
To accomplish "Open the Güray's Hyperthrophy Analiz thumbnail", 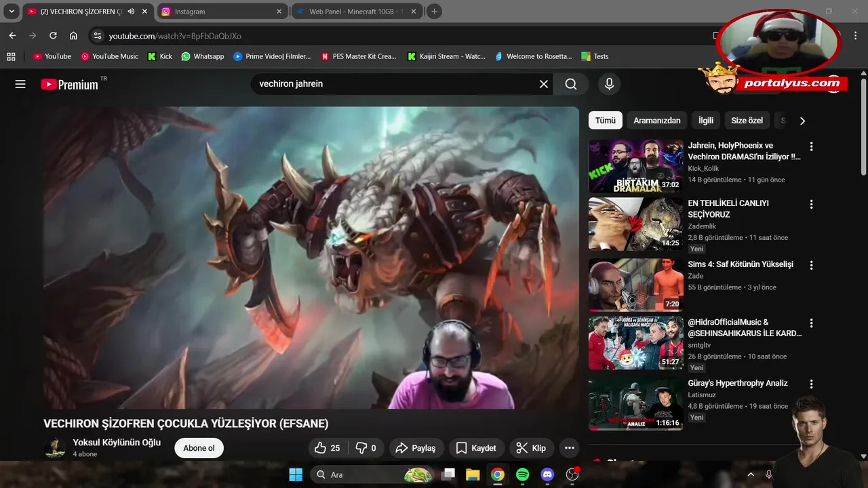I will click(x=636, y=404).
